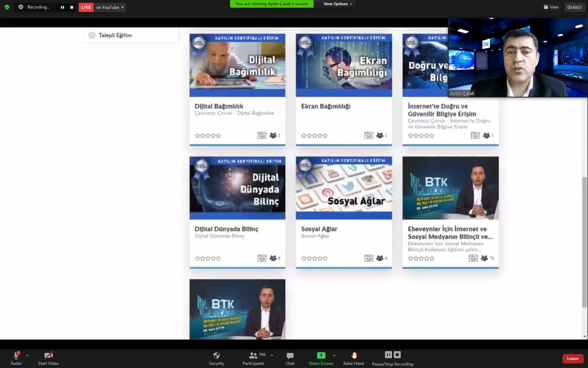Click content type icon on Ekran Bağımlılığı card
588x368 pixels.
tap(369, 135)
